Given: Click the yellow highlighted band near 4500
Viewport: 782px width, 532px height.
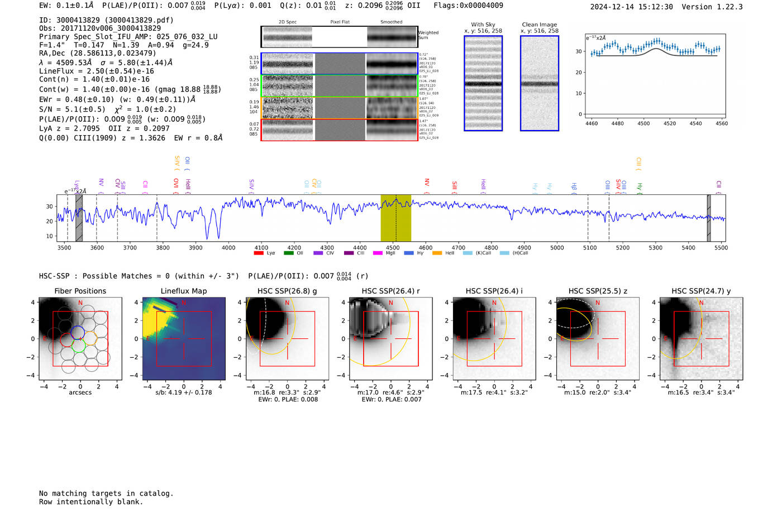Looking at the screenshot, I should (396, 218).
